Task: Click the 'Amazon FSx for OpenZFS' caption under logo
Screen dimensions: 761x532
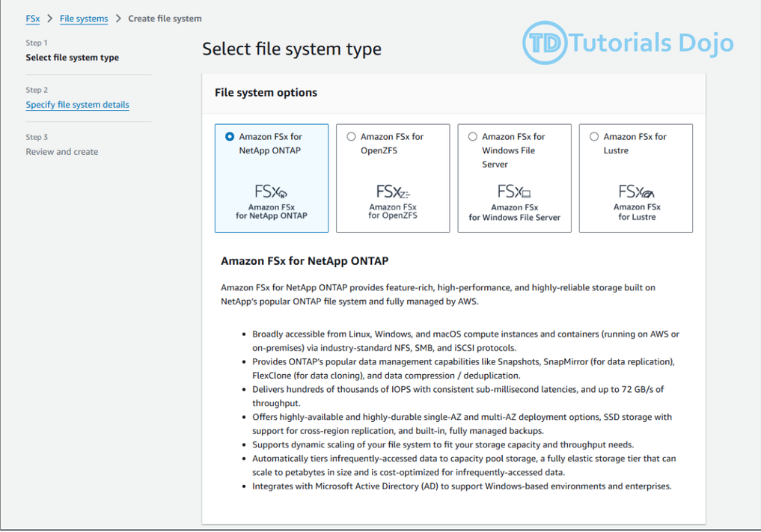Action: click(393, 211)
